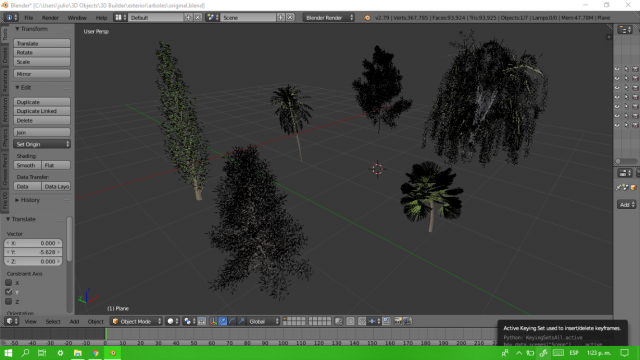Delete the Default screen layout with X icon
The height and width of the screenshot is (360, 640).
(x=198, y=18)
